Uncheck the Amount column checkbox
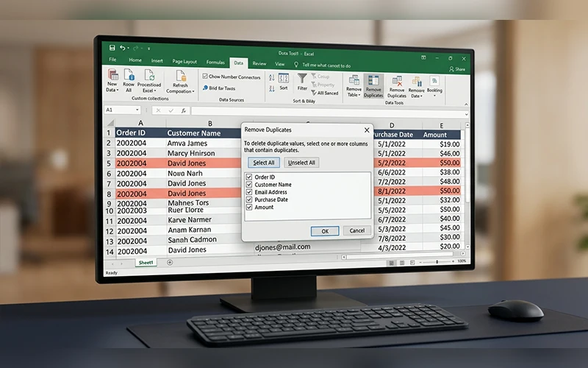The height and width of the screenshot is (368, 588). [x=249, y=207]
